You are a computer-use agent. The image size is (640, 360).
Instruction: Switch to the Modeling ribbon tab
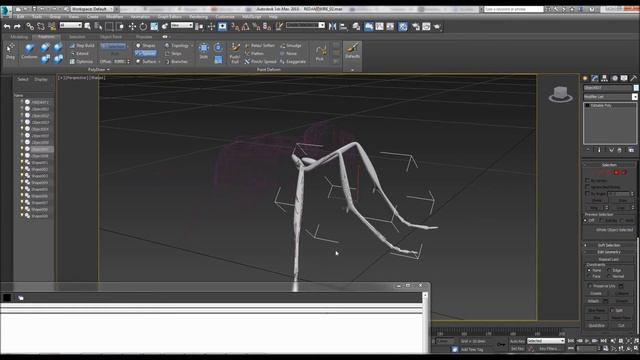(19, 37)
